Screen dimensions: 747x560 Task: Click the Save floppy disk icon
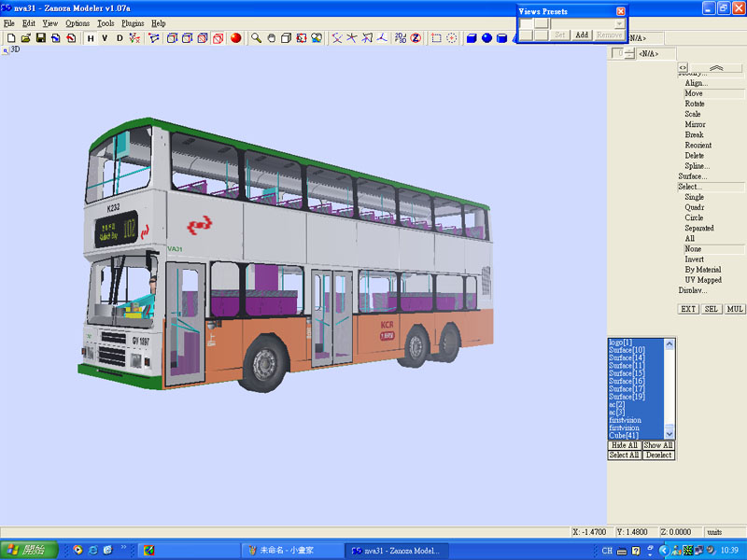point(41,38)
